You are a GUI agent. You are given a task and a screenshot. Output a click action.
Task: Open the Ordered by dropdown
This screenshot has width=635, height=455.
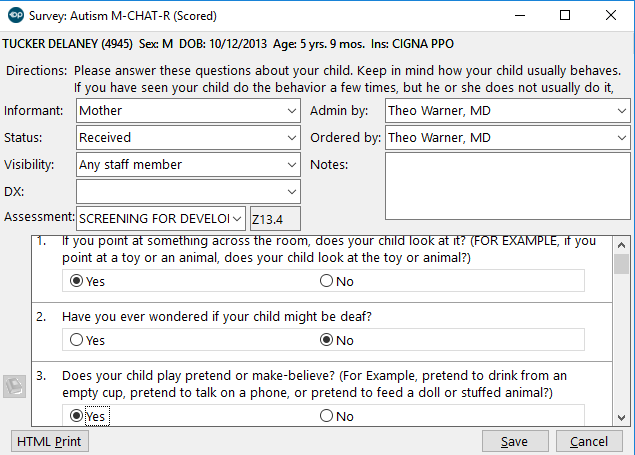coord(621,138)
